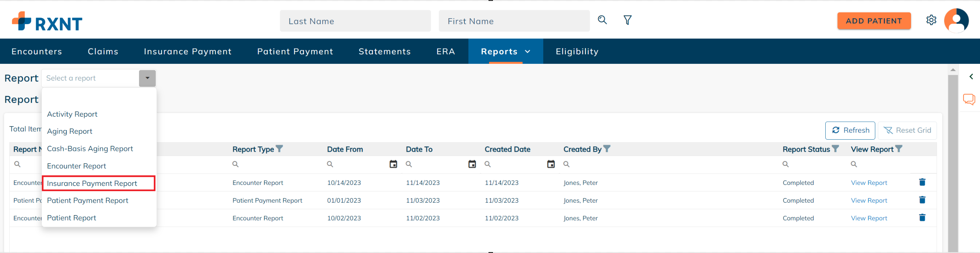Choose Insurance Payment Report from the list
Viewport: 980px width, 253px height.
92,183
